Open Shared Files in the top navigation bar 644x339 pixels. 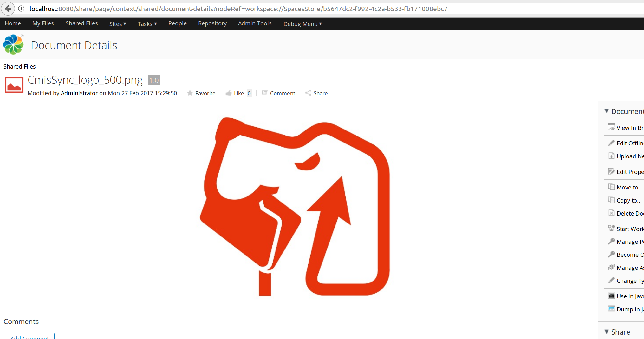[x=81, y=23]
